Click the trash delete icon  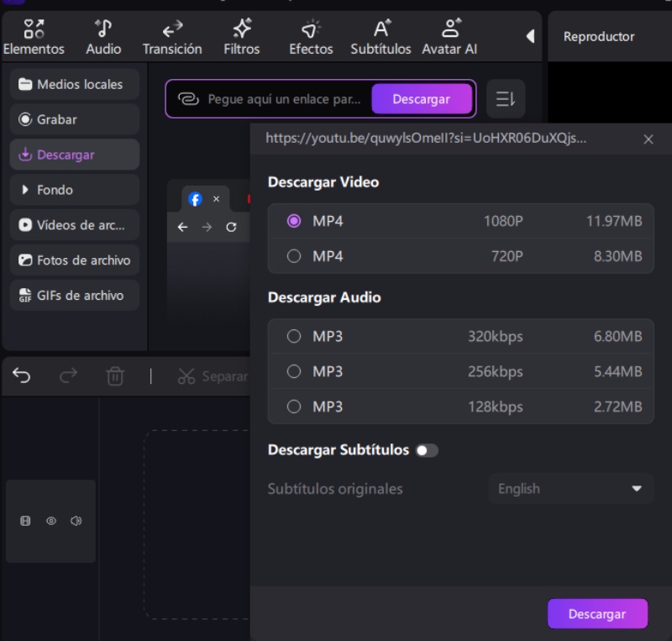click(x=115, y=376)
